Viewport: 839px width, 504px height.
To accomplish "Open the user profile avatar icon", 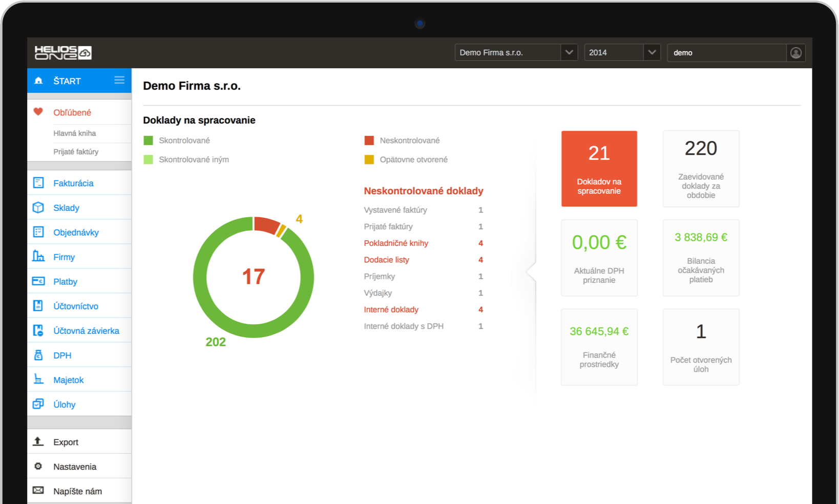I will (795, 53).
